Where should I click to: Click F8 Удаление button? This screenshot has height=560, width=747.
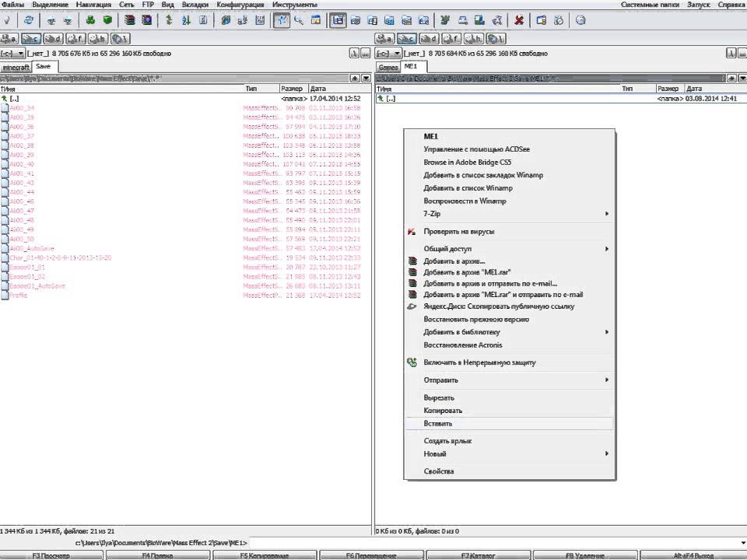585,555
